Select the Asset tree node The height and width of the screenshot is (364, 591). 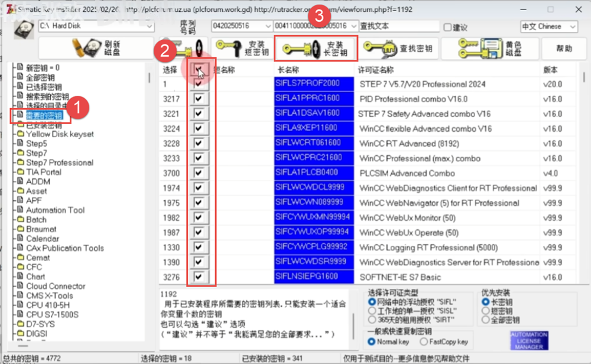[x=36, y=191]
